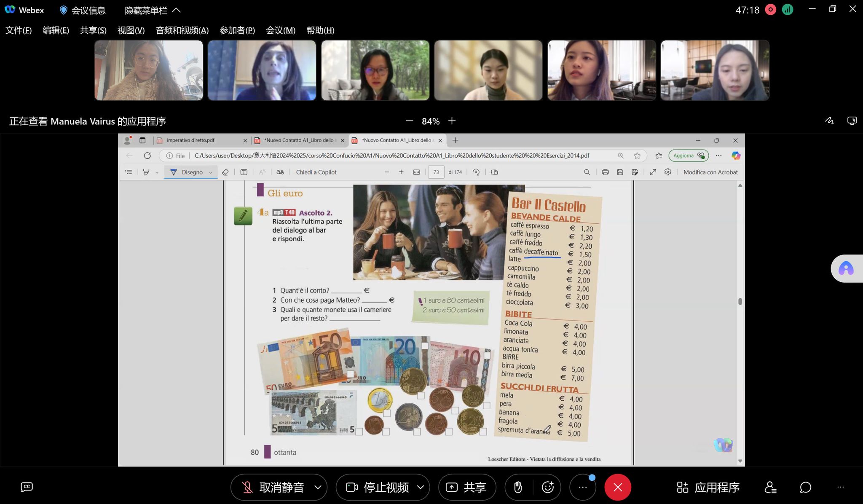Screen dimensions: 863x504
Task: Click the full screen icon in PDF toolbar
Action: point(653,172)
